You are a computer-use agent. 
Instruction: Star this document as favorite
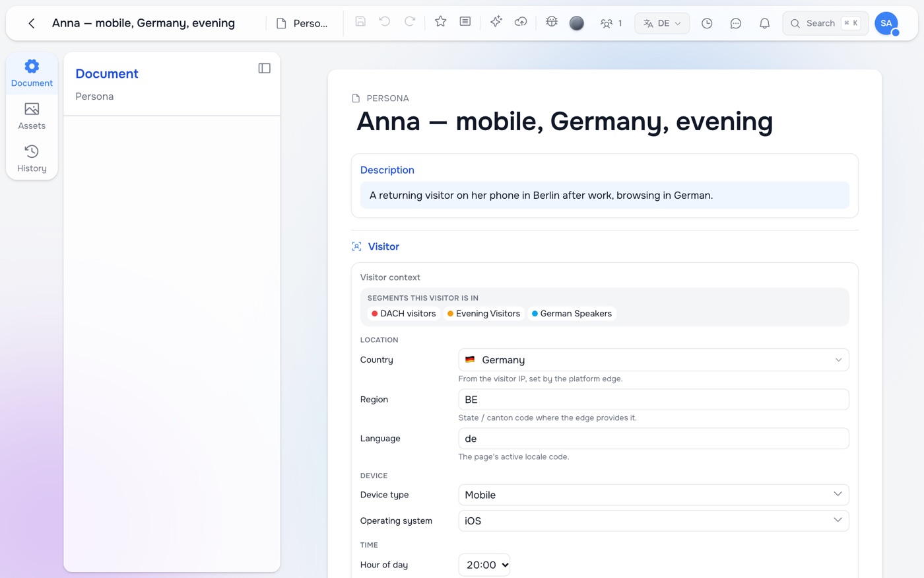coord(441,22)
